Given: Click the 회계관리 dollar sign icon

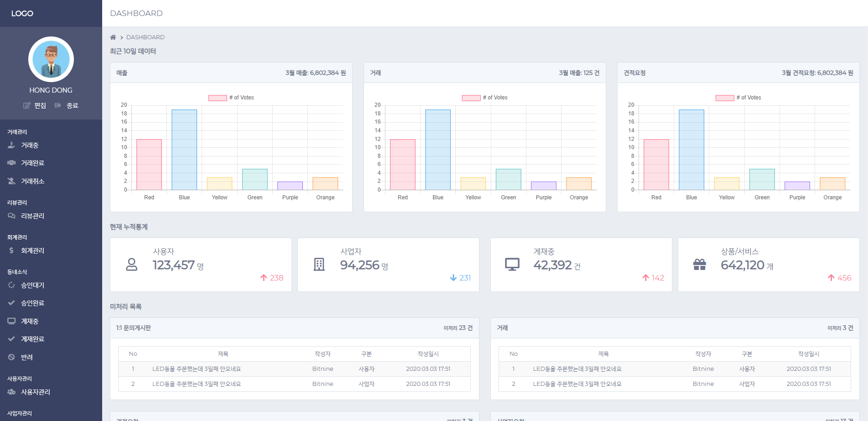Looking at the screenshot, I should tap(11, 250).
